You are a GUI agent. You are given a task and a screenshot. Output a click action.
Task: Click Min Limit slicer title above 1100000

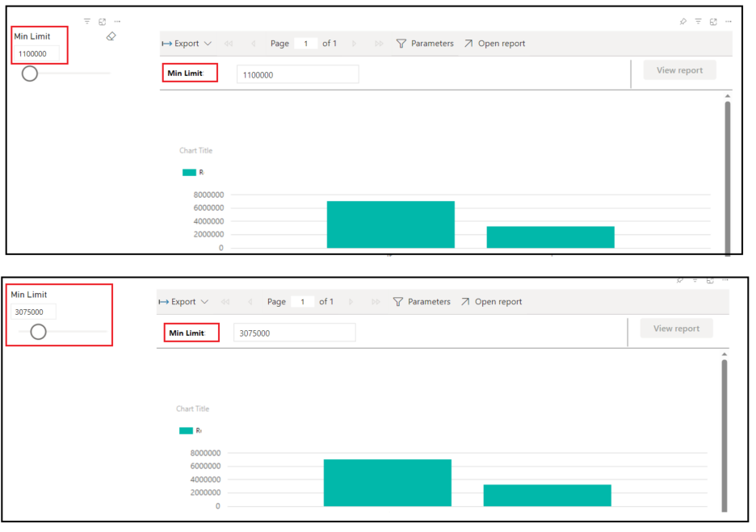click(x=31, y=36)
